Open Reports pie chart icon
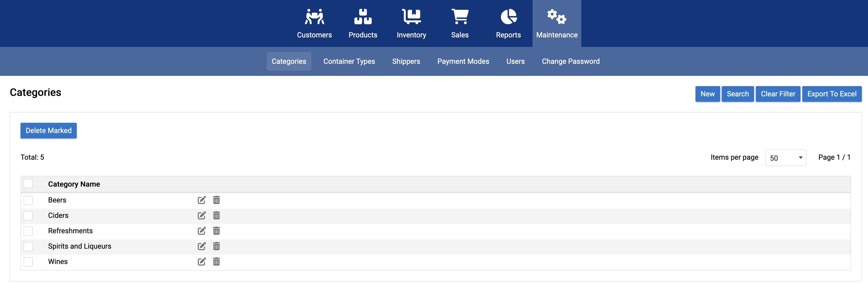 pos(508,17)
